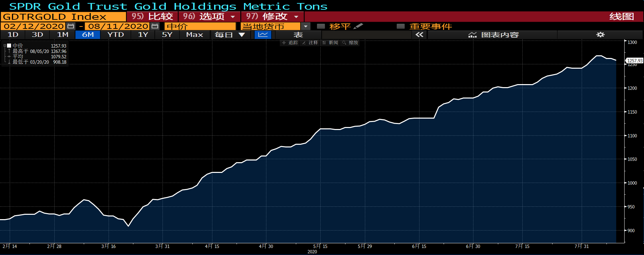Open the 96) 选项 options dropdown
This screenshot has height=255, width=644.
point(209,16)
